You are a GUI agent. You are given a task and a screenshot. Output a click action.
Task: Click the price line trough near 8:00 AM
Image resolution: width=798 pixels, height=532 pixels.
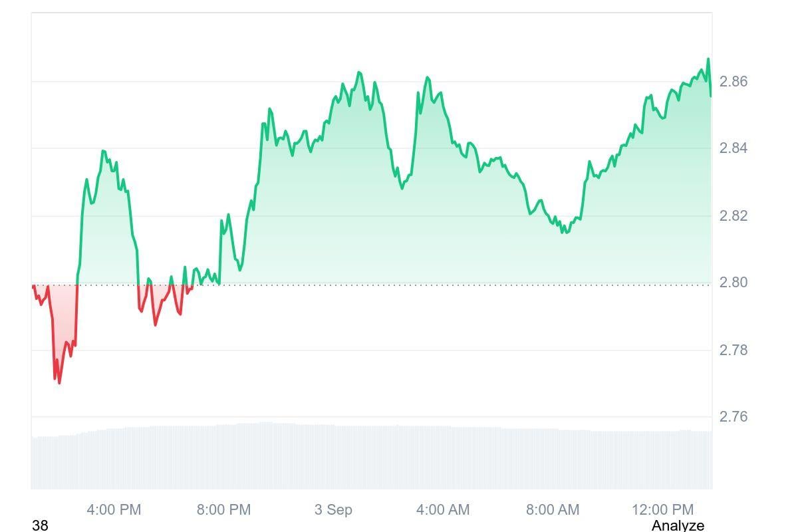coord(564,232)
